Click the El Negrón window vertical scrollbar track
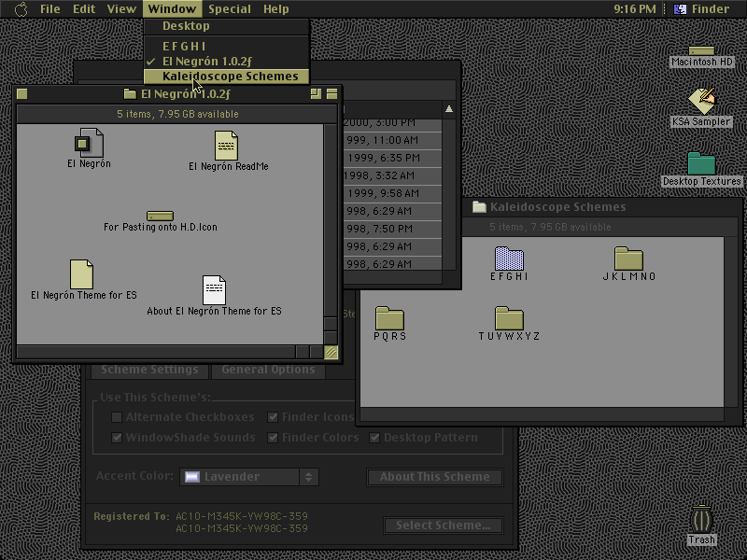Screen dimensions: 747x560 (331, 220)
